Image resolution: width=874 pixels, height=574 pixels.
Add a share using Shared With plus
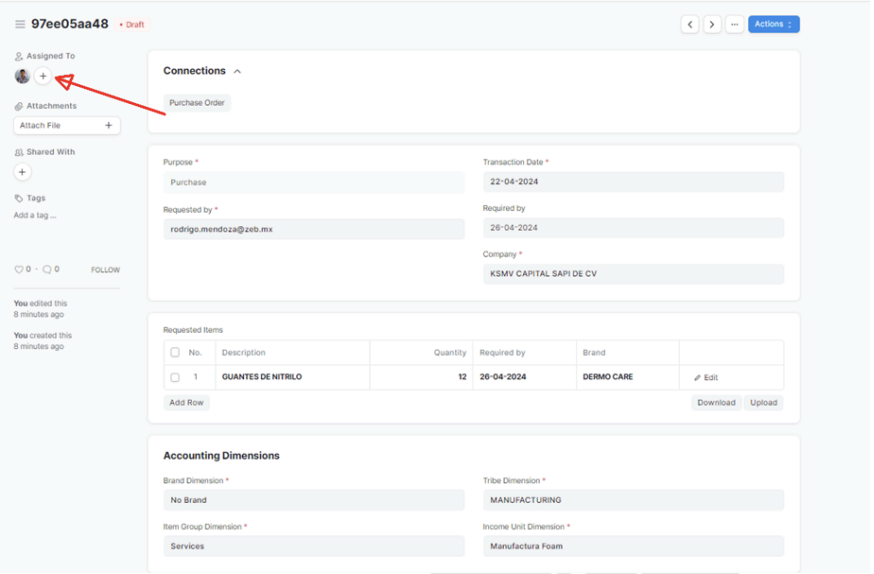(x=22, y=172)
